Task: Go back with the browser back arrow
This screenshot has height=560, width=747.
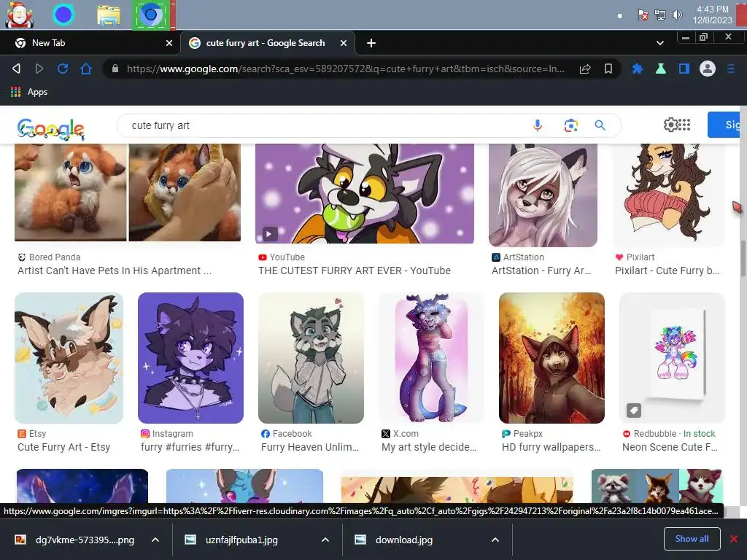Action: (x=16, y=69)
